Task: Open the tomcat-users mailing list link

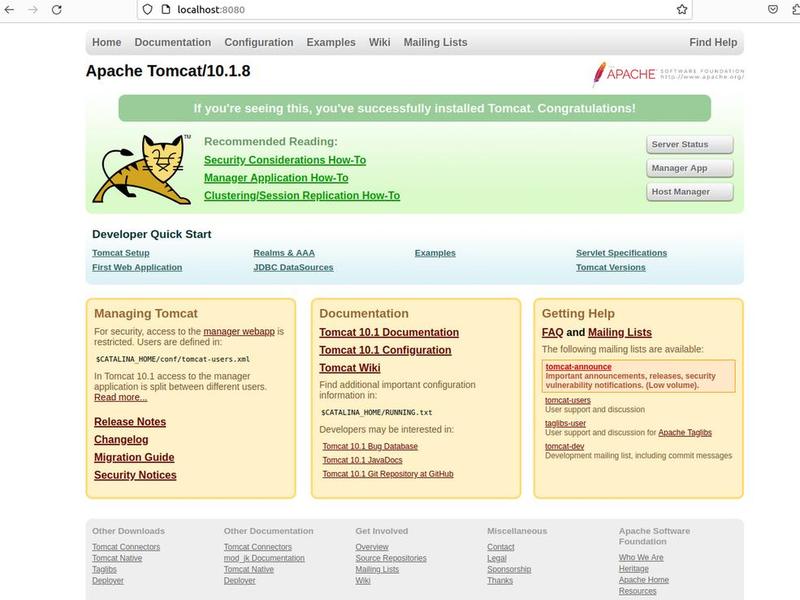Action: click(x=567, y=401)
